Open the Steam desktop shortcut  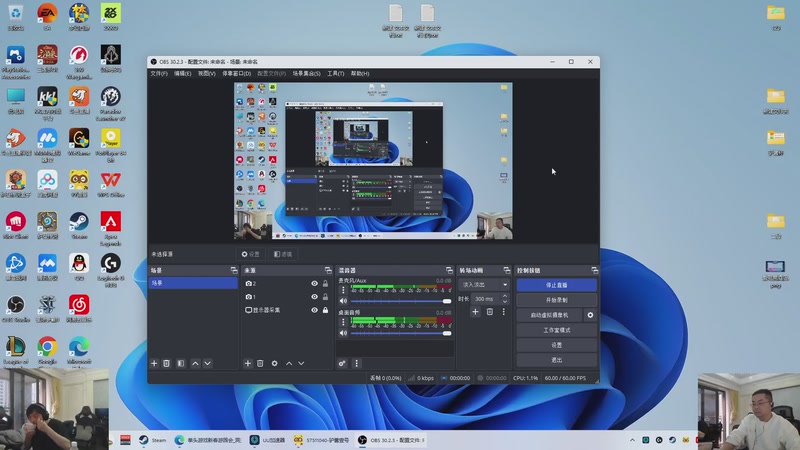79,226
